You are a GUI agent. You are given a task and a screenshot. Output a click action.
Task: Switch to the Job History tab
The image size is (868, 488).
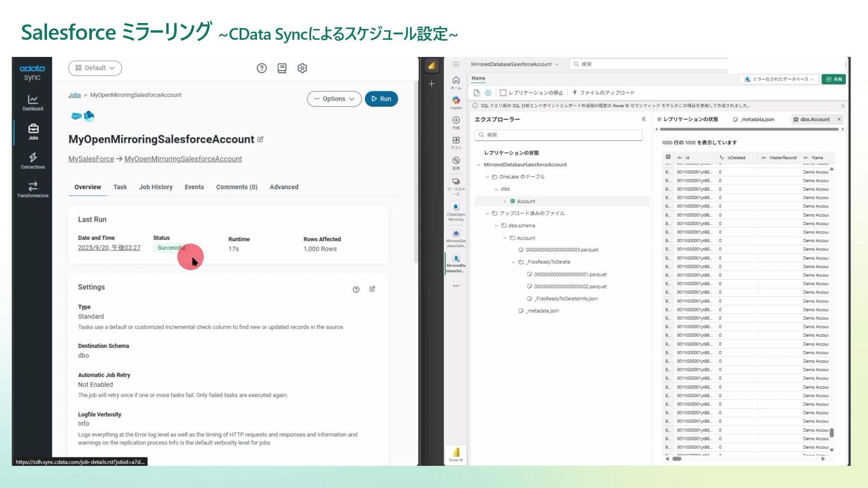[x=156, y=187]
